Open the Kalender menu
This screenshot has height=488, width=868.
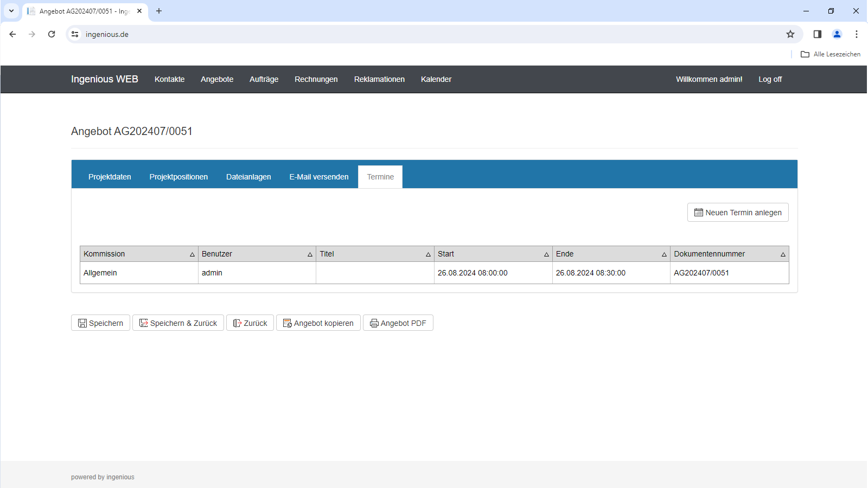pos(436,79)
